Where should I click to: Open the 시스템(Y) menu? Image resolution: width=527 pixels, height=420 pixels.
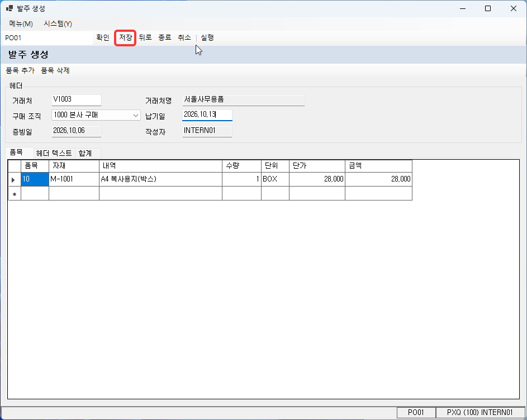[58, 23]
